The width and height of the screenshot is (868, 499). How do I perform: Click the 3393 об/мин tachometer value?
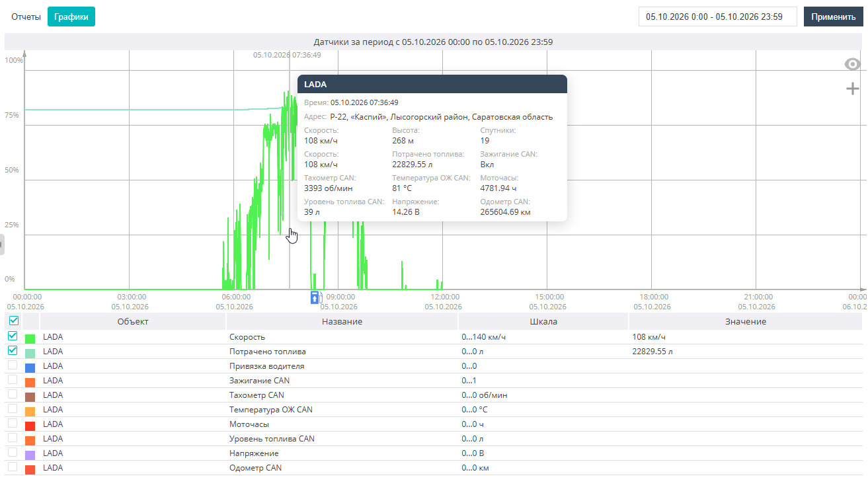(x=328, y=188)
